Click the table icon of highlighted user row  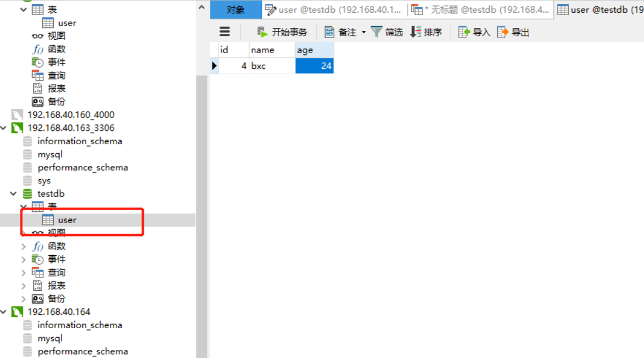click(48, 220)
